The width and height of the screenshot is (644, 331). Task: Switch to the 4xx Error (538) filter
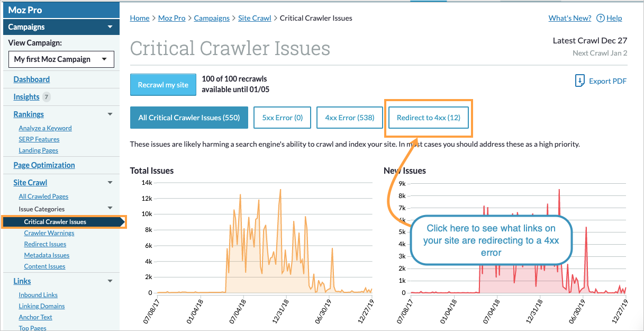coord(349,117)
